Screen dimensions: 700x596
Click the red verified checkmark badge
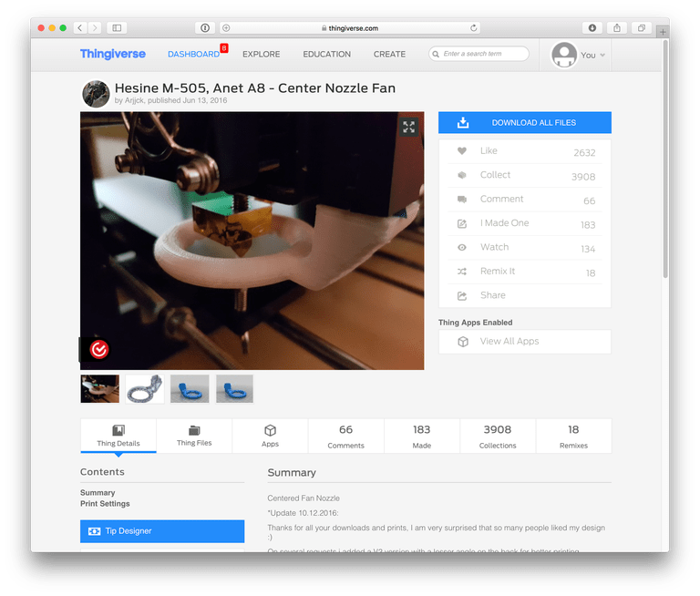(99, 349)
